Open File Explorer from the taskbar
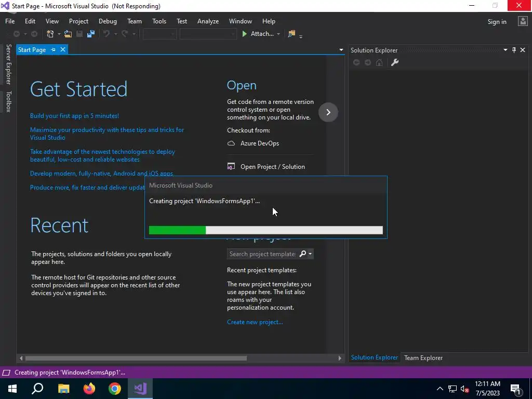The width and height of the screenshot is (532, 399). click(63, 389)
